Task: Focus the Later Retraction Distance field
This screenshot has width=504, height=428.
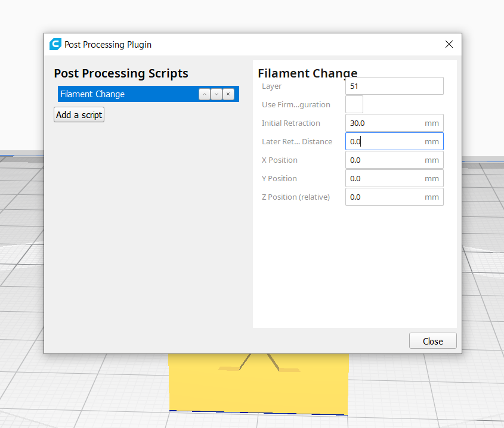Action: [394, 141]
